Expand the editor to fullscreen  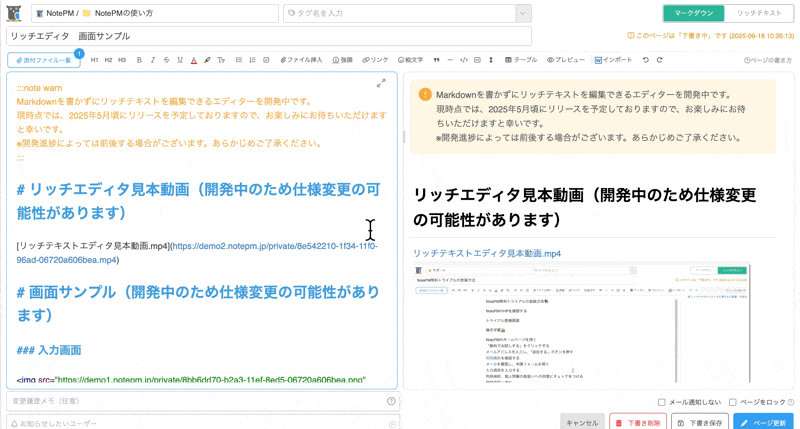point(381,83)
